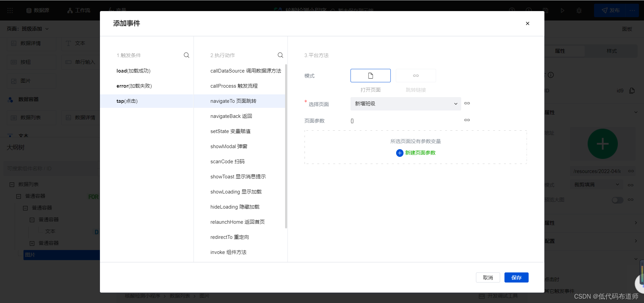Search execution actions with magnifier icon
Viewport: 644px width, 303px height.
pyautogui.click(x=280, y=55)
